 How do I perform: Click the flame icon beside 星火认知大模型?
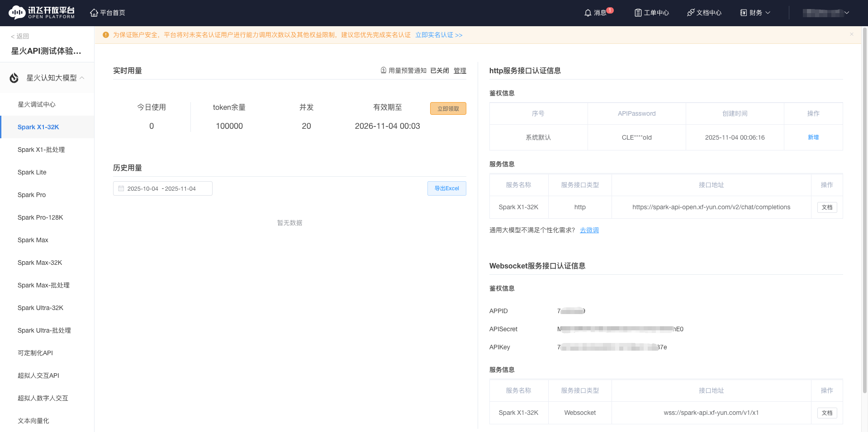tap(14, 77)
